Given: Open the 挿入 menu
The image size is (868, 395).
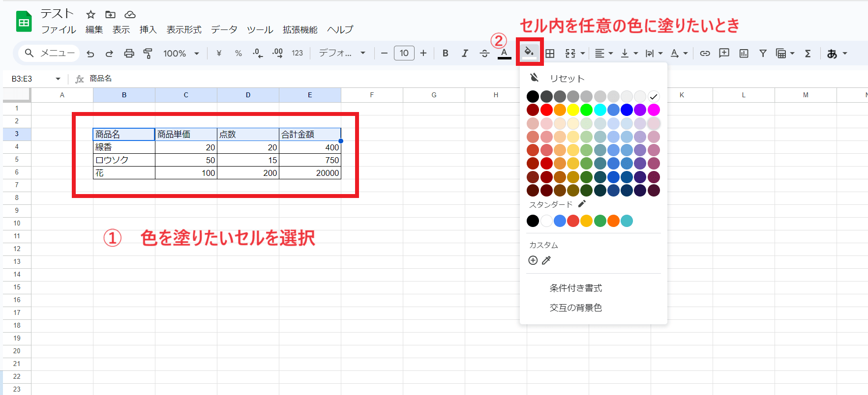Looking at the screenshot, I should 148,30.
